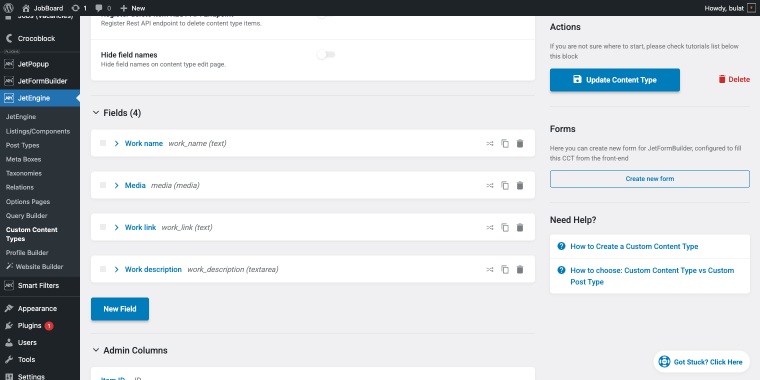Open Profile Builder submenu

click(x=27, y=253)
